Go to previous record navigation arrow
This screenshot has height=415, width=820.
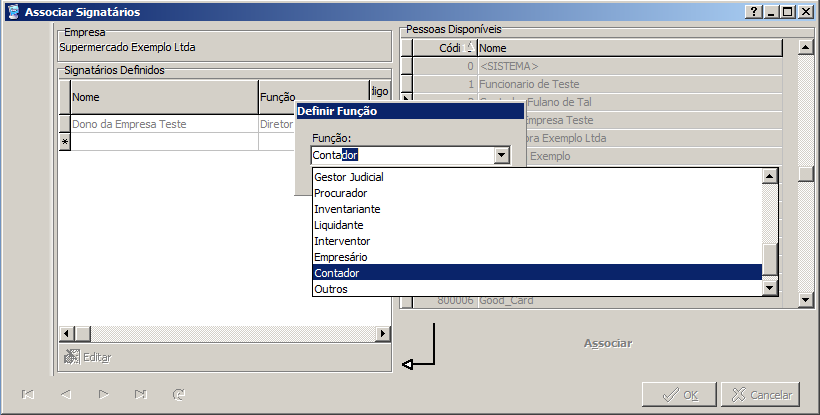point(65,394)
